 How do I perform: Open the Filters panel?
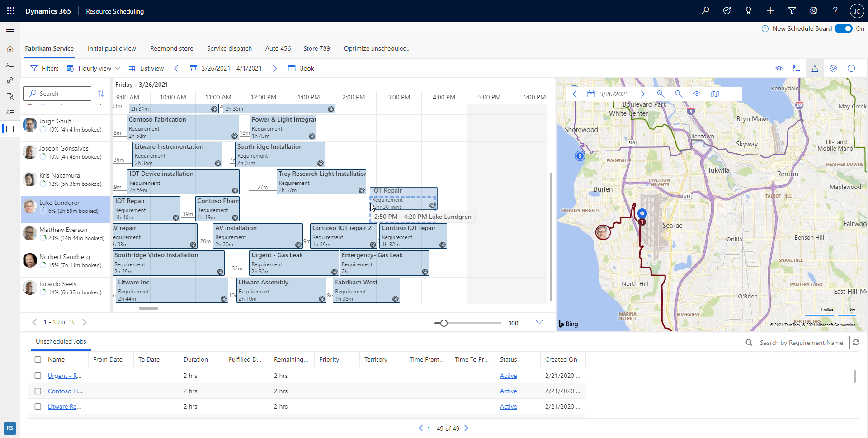click(44, 68)
